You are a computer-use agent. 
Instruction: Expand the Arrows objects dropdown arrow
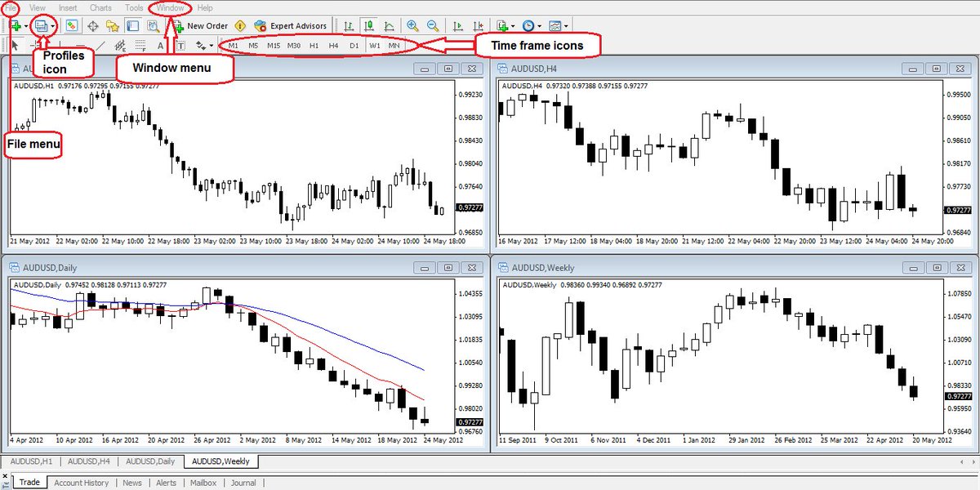click(212, 46)
